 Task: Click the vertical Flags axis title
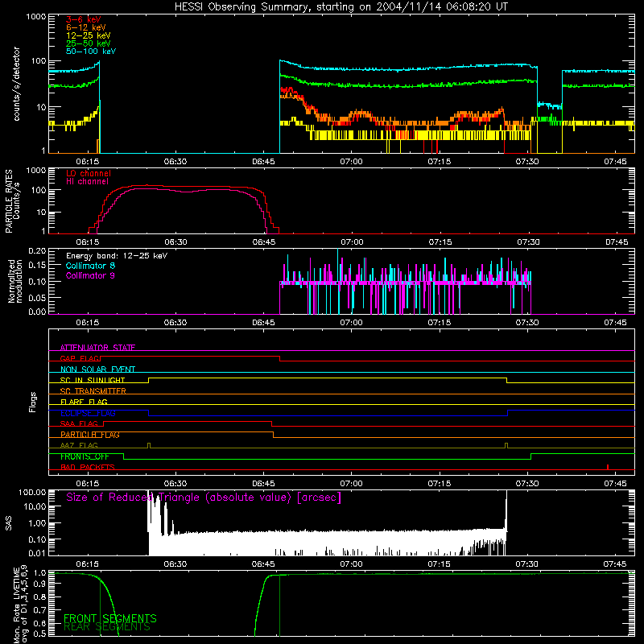[33, 402]
